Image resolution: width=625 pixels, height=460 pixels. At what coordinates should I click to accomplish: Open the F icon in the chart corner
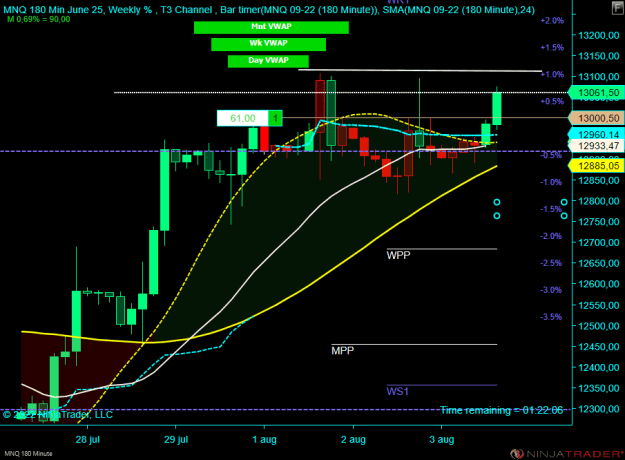click(x=618, y=8)
